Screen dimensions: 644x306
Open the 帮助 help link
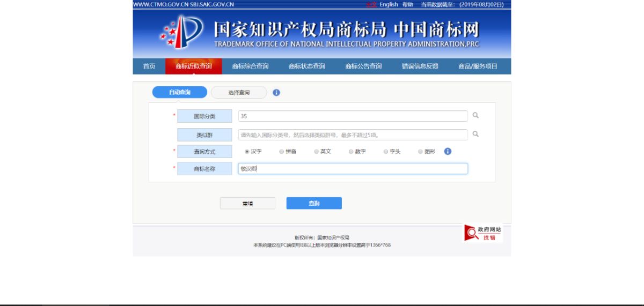(x=408, y=4)
